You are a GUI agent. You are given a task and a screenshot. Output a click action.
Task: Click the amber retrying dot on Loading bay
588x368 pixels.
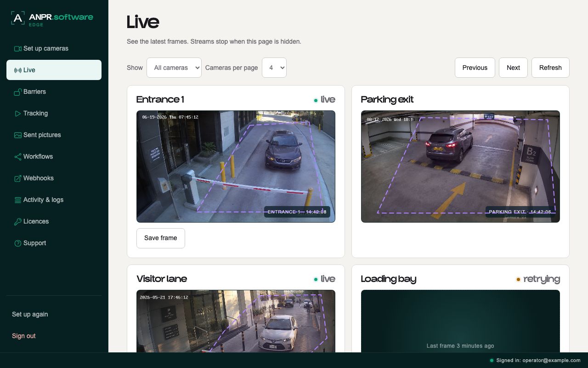[518, 280]
